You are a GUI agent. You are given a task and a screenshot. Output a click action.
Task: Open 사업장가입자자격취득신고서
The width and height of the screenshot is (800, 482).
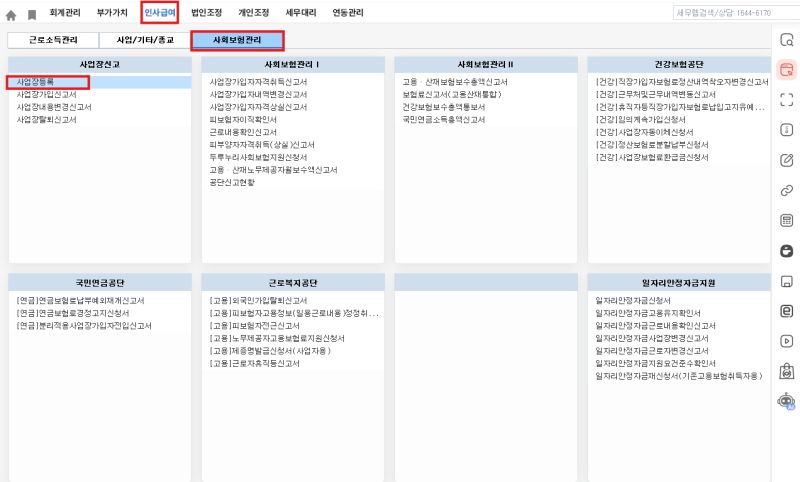click(258, 82)
